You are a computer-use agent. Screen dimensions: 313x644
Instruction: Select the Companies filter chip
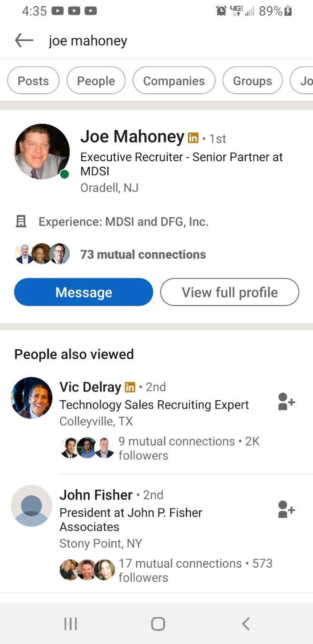point(174,80)
